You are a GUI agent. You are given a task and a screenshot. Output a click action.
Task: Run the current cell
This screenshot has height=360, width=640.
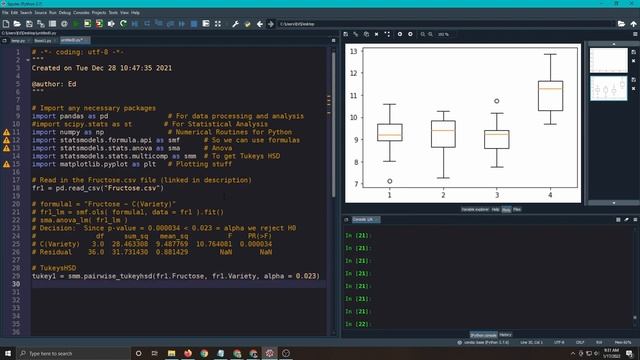coord(87,24)
